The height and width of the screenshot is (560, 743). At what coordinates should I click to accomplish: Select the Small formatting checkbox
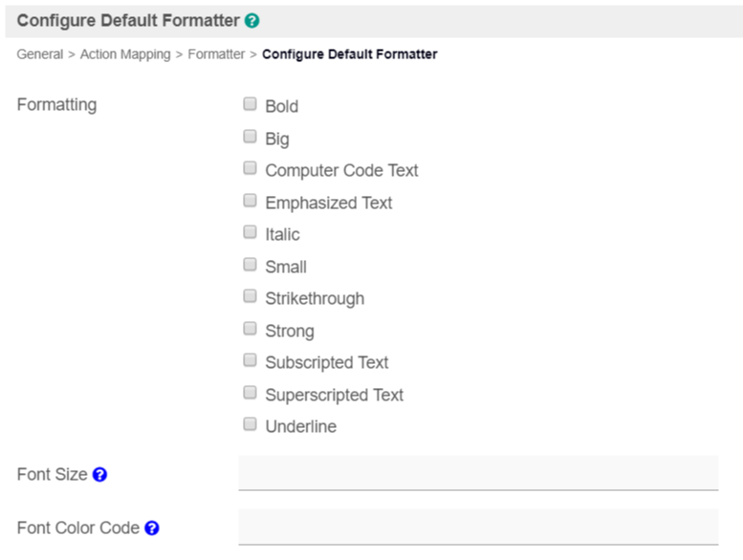click(250, 265)
